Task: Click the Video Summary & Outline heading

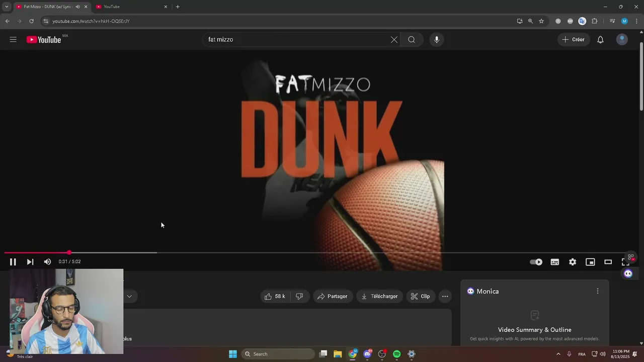Action: [534, 330]
